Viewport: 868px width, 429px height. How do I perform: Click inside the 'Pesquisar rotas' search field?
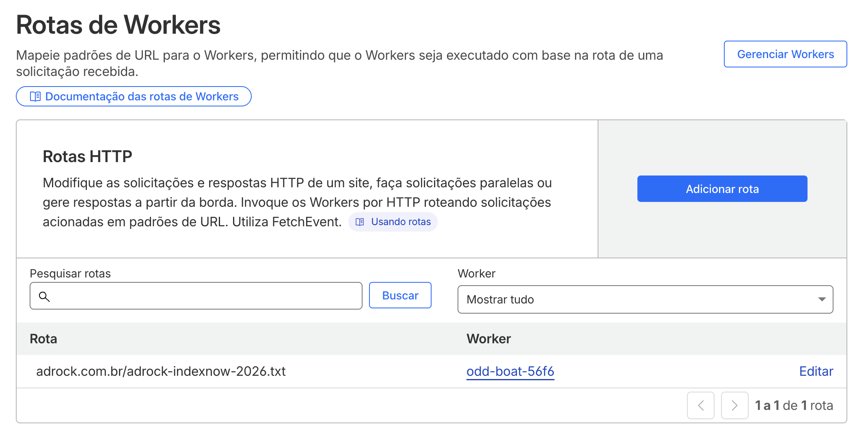[x=195, y=296]
